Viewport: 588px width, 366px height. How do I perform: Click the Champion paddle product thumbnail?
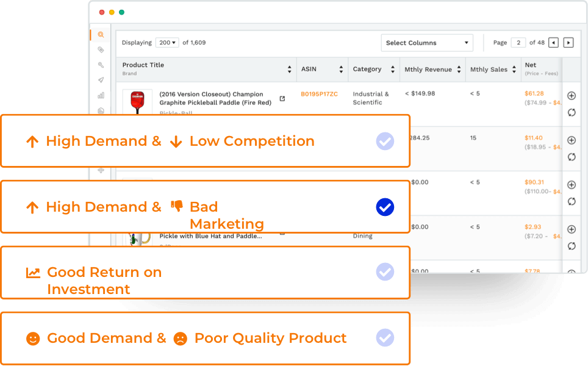(137, 102)
